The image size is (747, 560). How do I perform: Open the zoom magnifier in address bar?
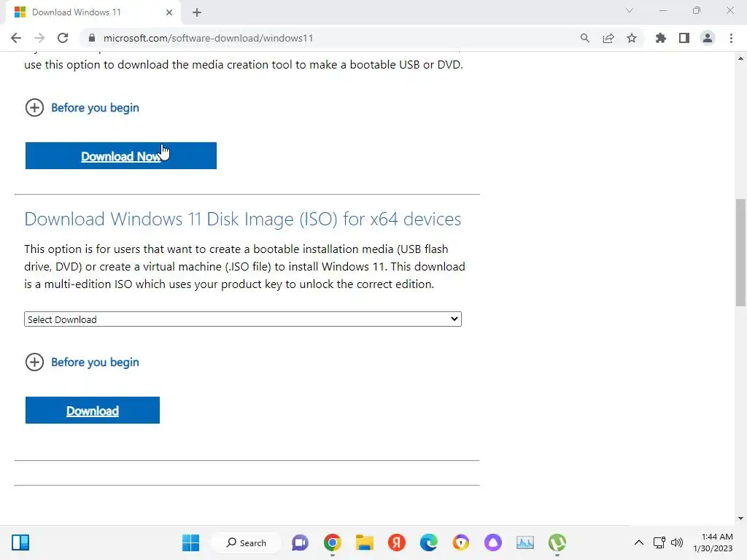click(x=584, y=38)
